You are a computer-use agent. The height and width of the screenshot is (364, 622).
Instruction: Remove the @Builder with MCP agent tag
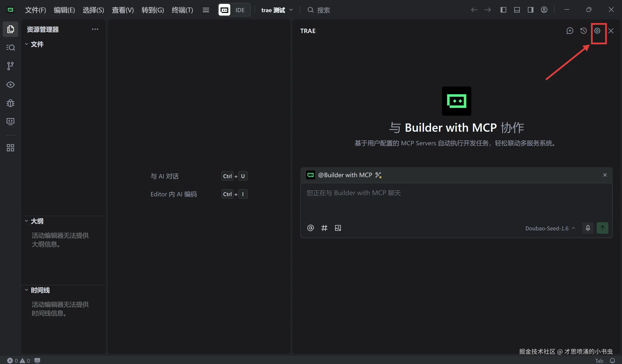(x=605, y=175)
